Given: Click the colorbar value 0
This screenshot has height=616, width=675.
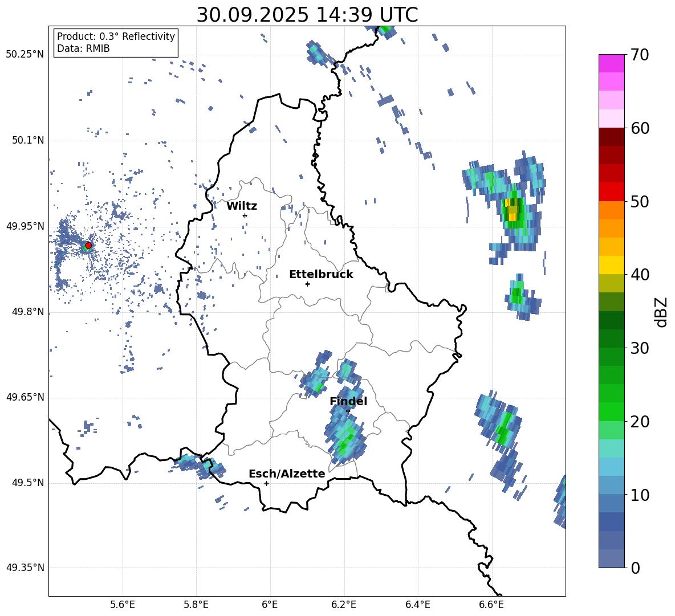Looking at the screenshot, I should click(636, 568).
